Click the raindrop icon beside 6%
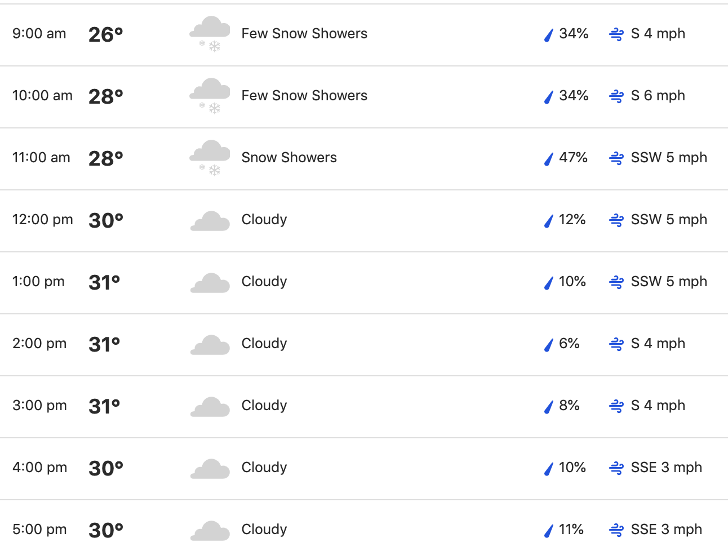 click(549, 345)
